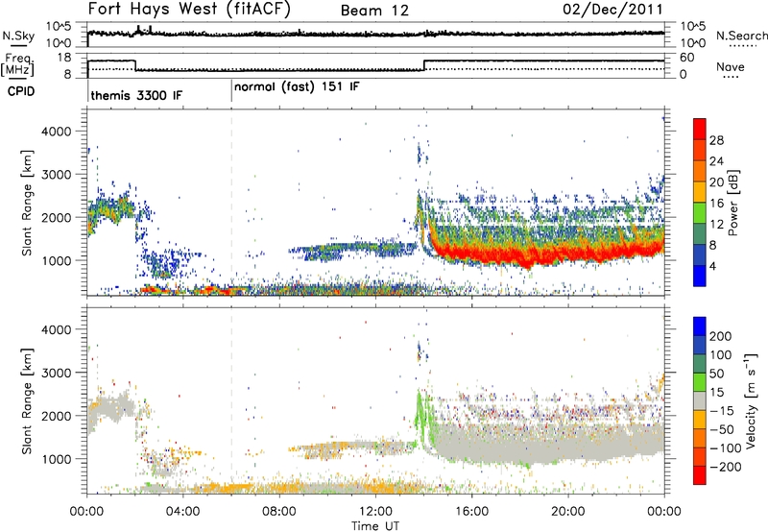Click the '16:00' time tick label

[x=471, y=512]
